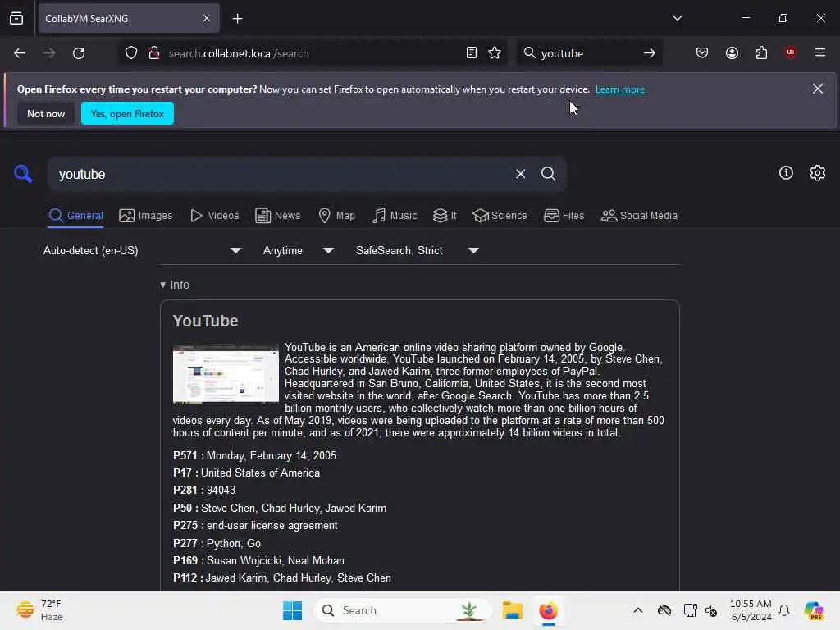Click the P275 end-user license agreement row
The image size is (840, 630).
(255, 525)
